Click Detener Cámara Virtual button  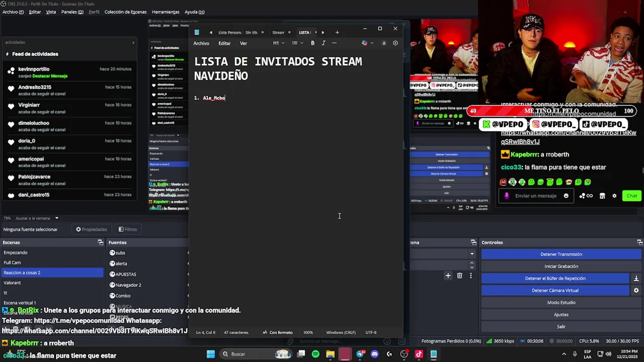pyautogui.click(x=555, y=291)
